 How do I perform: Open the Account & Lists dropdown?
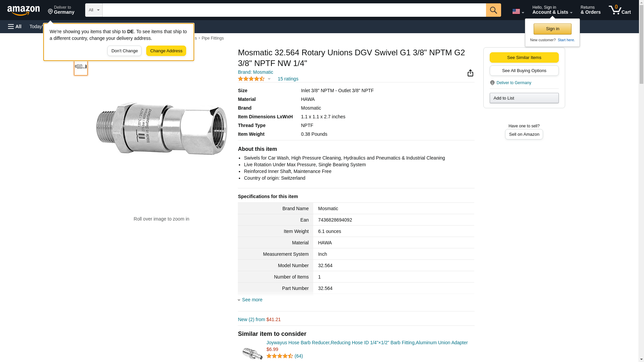tap(552, 10)
